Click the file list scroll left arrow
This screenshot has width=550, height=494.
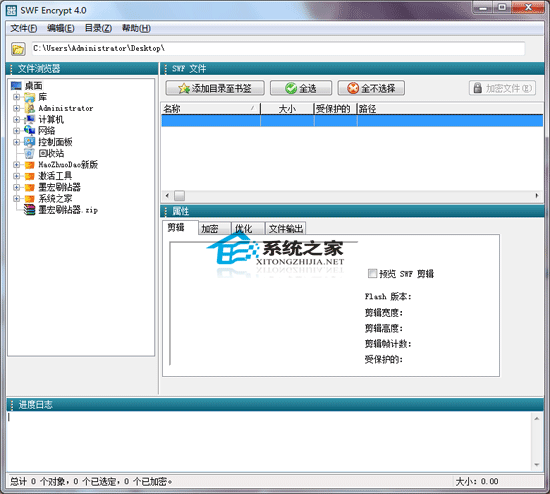point(167,195)
